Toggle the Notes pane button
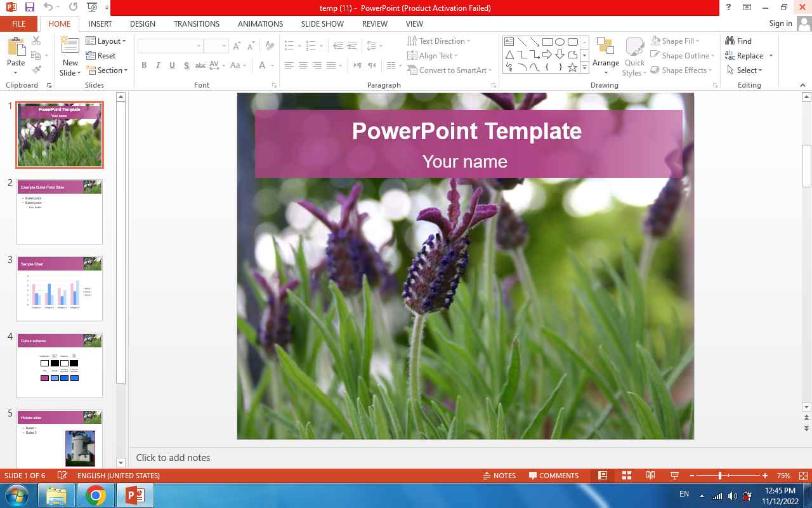Image resolution: width=812 pixels, height=508 pixels. pos(499,476)
